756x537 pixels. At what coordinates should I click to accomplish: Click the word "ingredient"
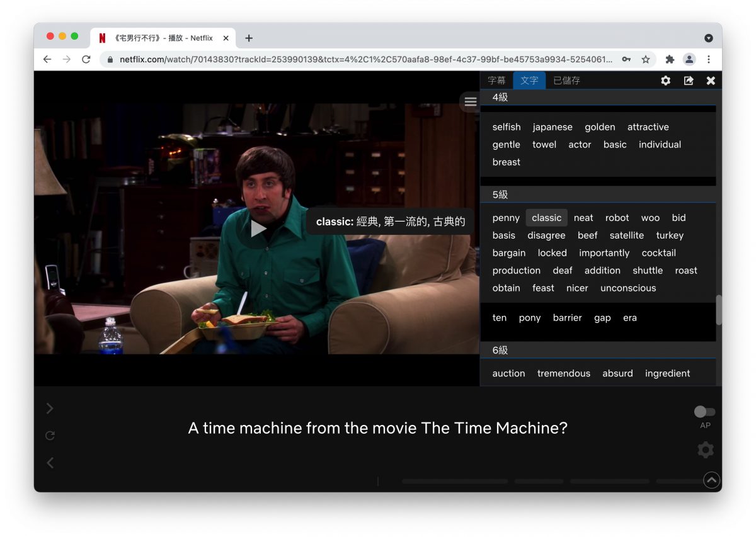(x=668, y=373)
